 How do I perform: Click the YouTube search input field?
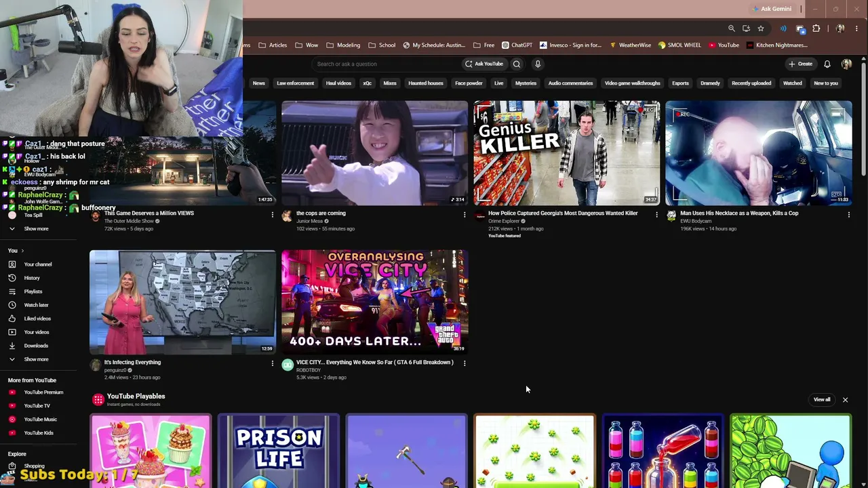(387, 64)
